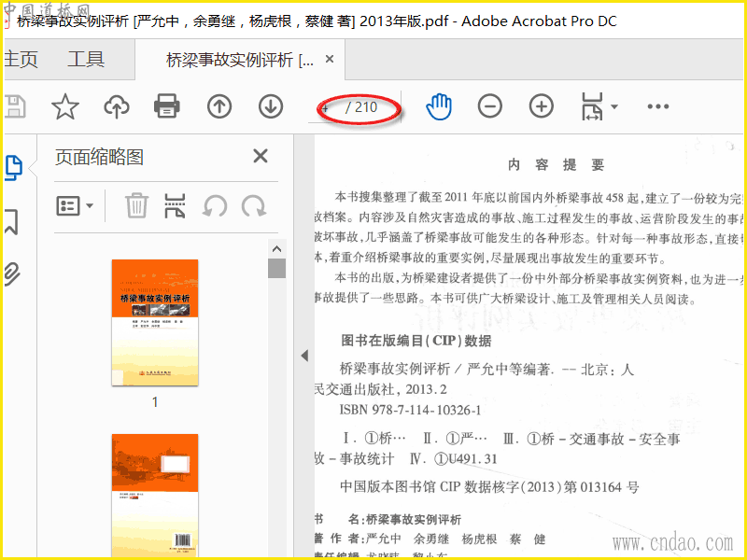Go to next page arrow

(x=271, y=106)
